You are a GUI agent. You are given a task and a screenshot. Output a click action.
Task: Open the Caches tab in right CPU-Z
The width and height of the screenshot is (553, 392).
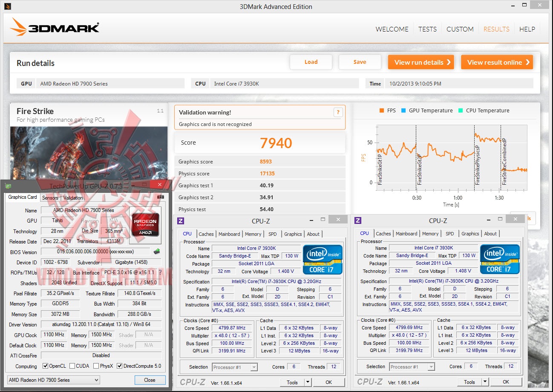coord(383,234)
